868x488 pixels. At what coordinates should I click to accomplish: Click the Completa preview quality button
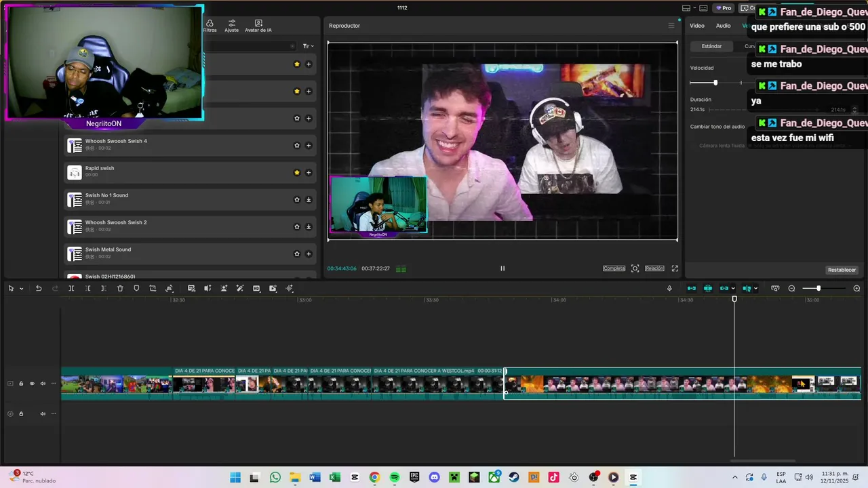point(614,268)
